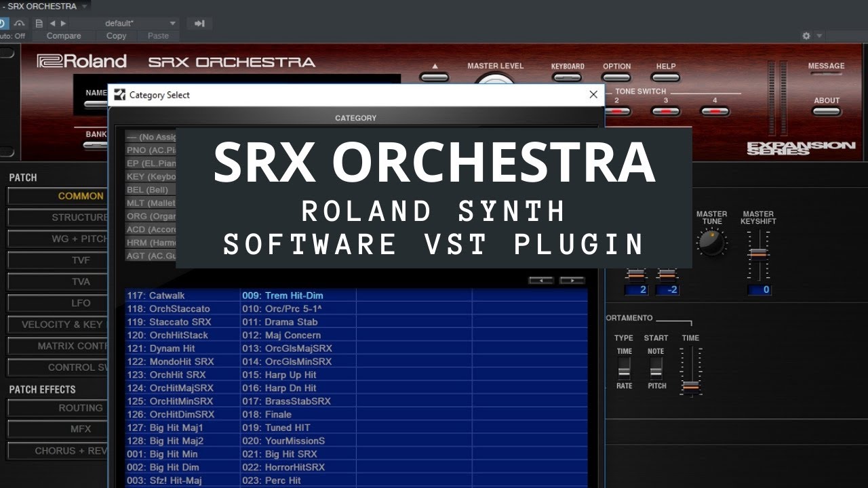This screenshot has width=868, height=488.
Task: Click the value field showing 2
Action: click(x=636, y=290)
